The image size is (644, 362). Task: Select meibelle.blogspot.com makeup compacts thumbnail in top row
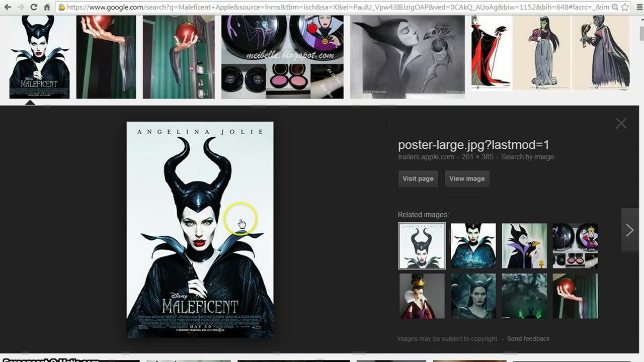point(282,57)
